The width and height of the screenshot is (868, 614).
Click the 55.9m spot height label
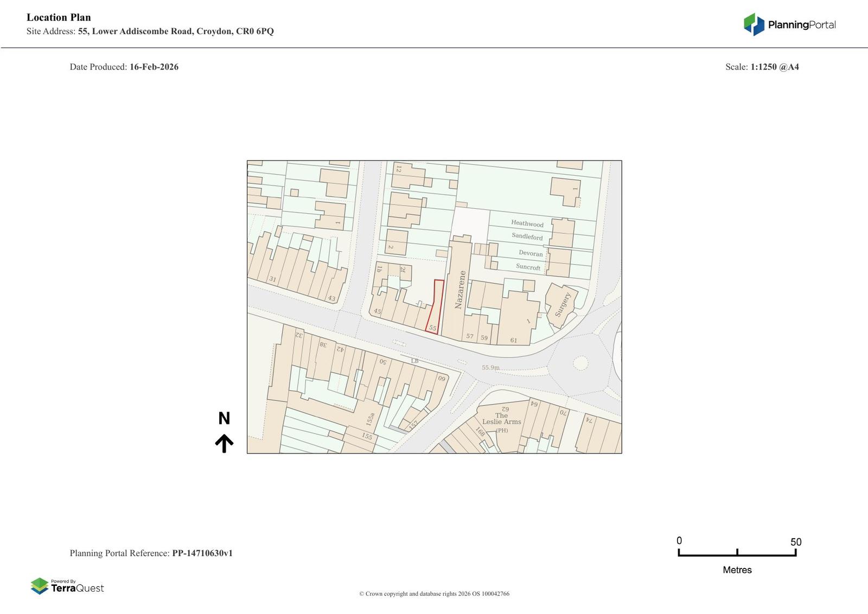click(x=490, y=368)
